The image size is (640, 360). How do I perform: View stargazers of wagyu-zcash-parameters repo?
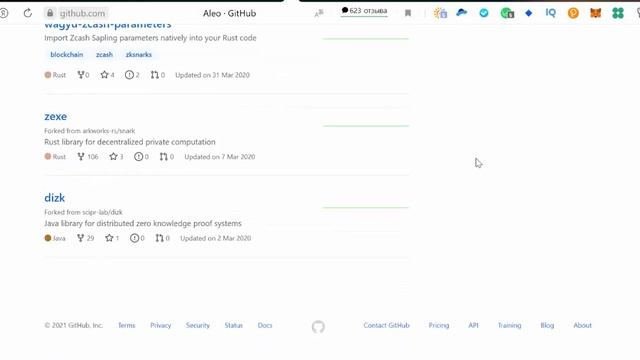(x=107, y=75)
